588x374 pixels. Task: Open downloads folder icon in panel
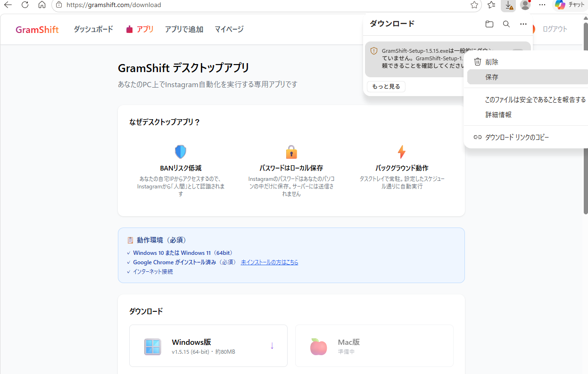coord(489,24)
